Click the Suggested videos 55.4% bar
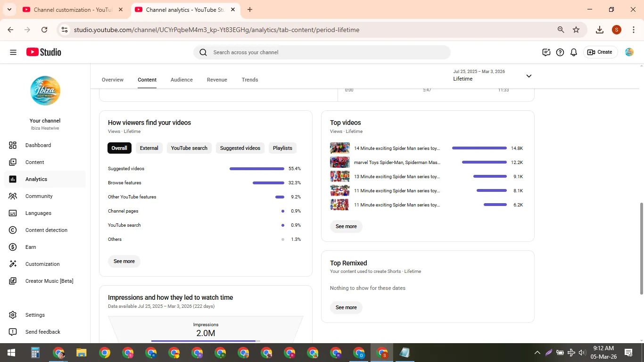 257,168
